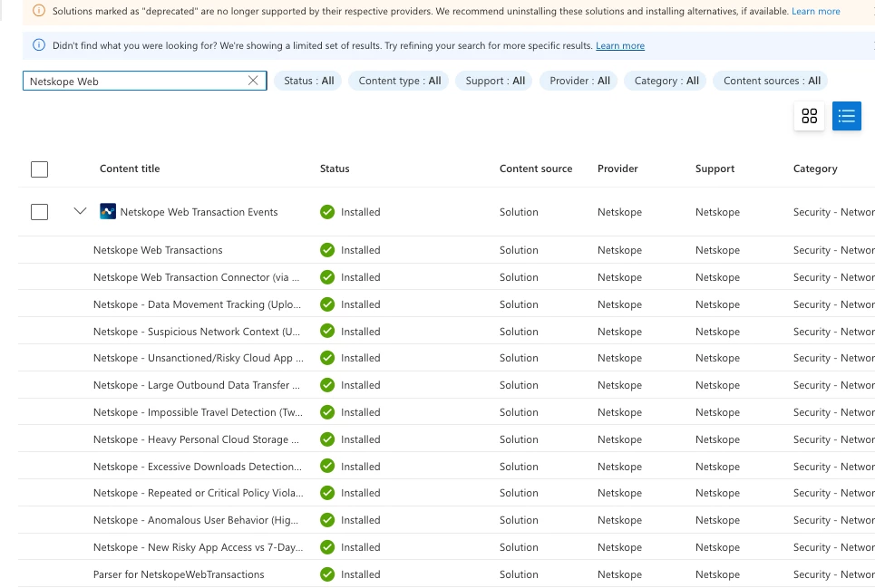875x588 pixels.
Task: Sort by Provider column header
Action: click(x=617, y=169)
